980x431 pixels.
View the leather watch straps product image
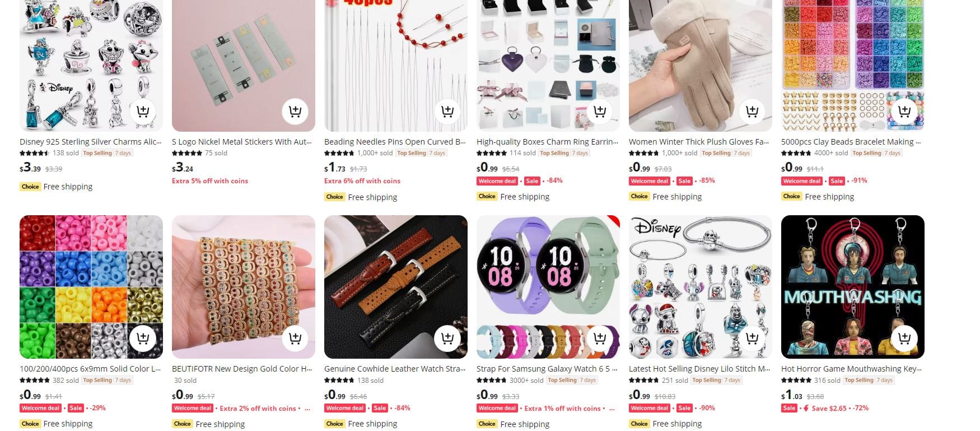coord(396,287)
